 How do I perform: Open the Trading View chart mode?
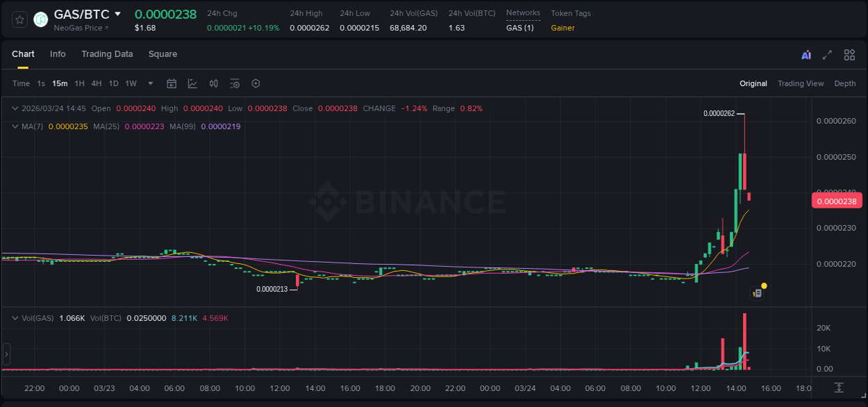click(x=801, y=83)
